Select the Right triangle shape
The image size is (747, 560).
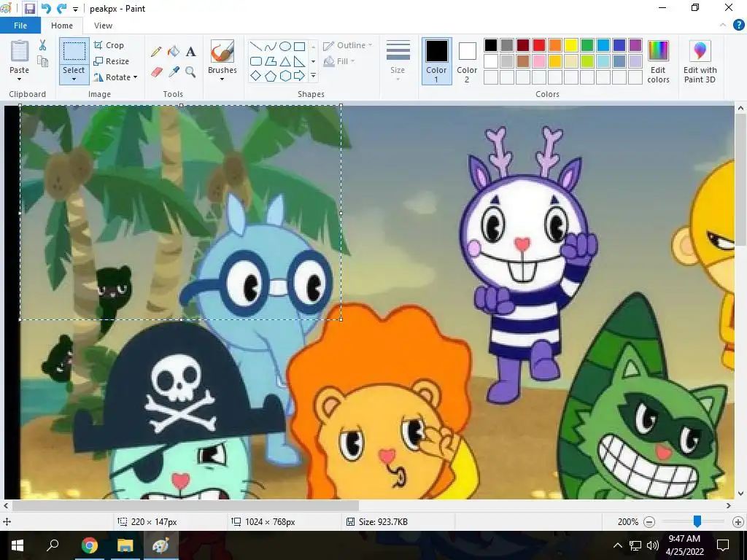(299, 61)
